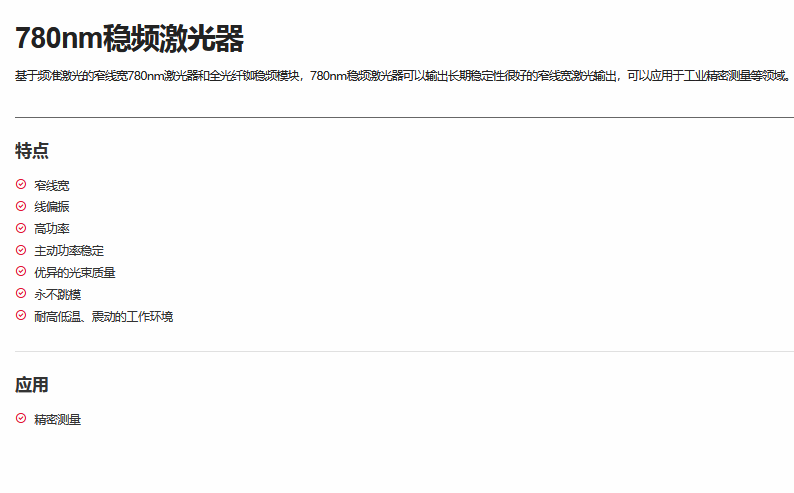Viewport: 794px width, 493px height.
Task: Click the check icon next to 永不跳模
Action: pos(21,294)
